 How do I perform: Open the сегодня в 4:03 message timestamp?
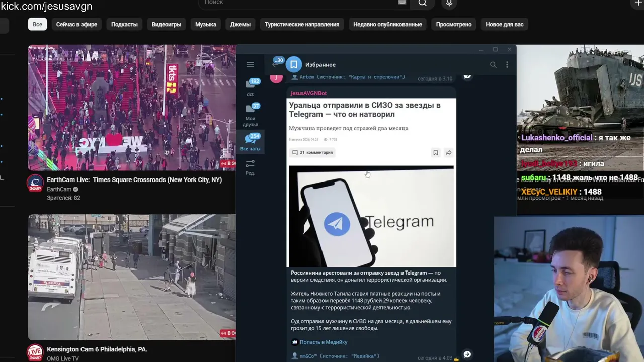pos(435,358)
